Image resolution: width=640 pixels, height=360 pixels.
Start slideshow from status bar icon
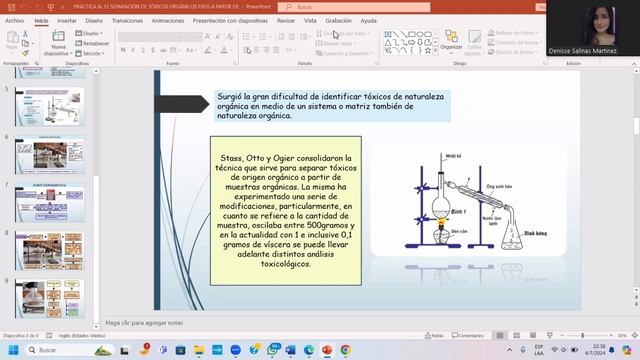(x=549, y=336)
